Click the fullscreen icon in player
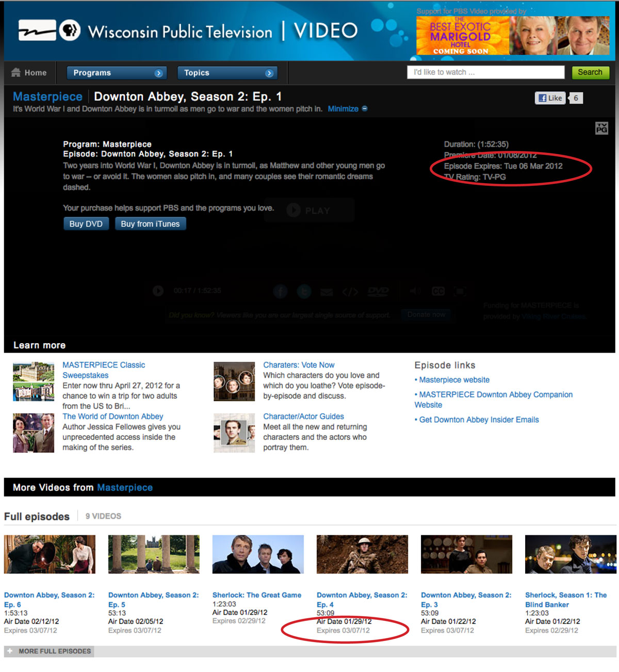Image resolution: width=619 pixels, height=672 pixels. 460,291
